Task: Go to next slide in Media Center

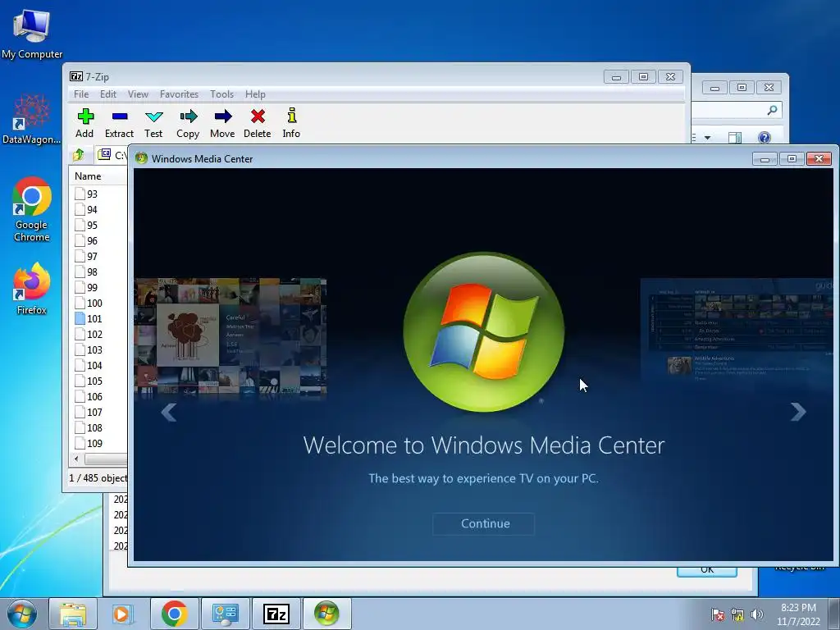Action: pyautogui.click(x=798, y=412)
